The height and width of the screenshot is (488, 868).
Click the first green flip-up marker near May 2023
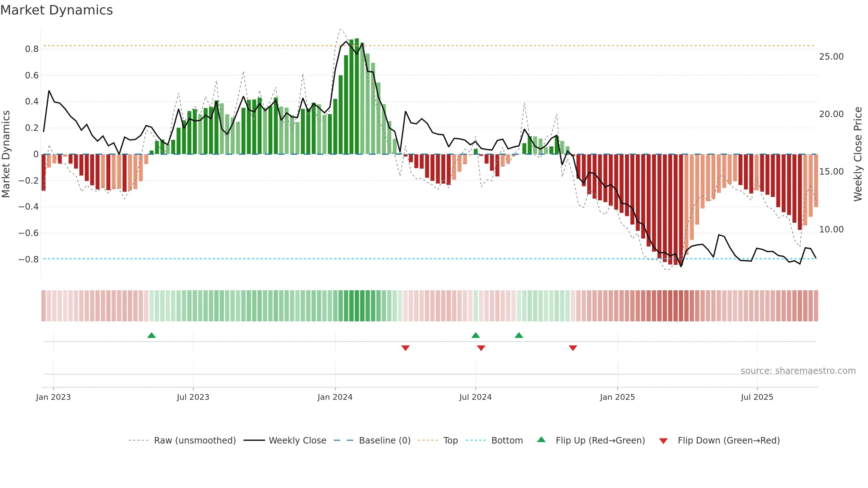coord(152,335)
